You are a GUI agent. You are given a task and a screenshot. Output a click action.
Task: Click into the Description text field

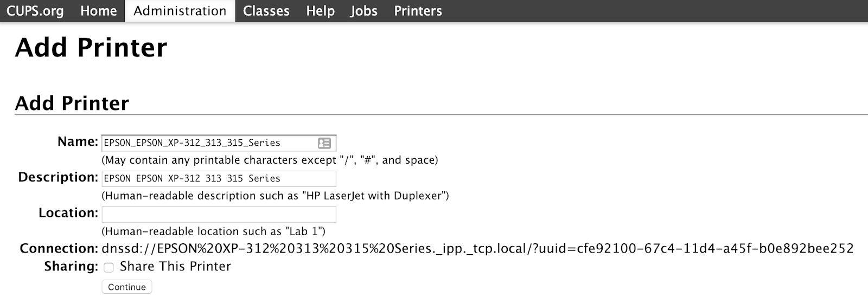point(219,179)
